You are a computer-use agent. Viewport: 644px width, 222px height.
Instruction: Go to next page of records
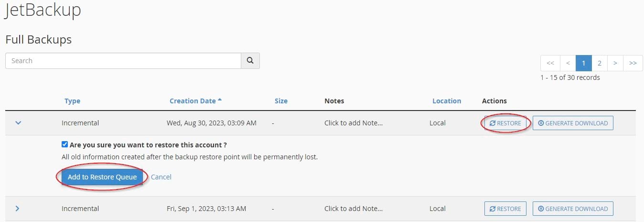coord(615,63)
